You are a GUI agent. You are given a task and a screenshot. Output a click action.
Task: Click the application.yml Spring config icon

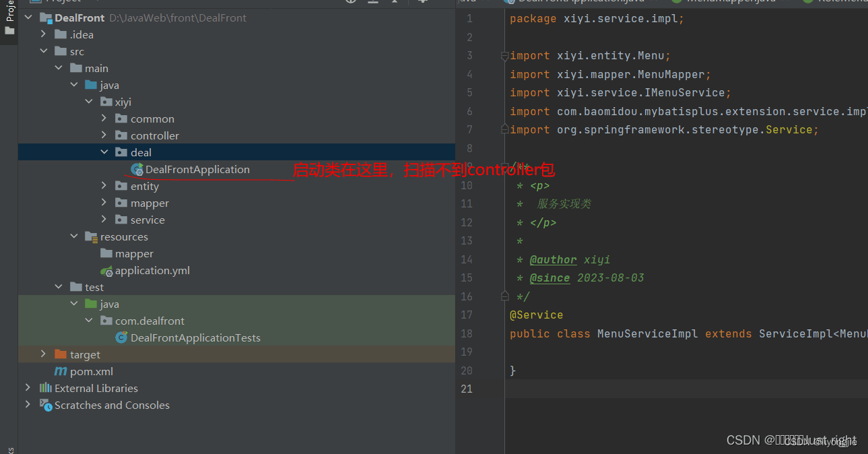(106, 271)
